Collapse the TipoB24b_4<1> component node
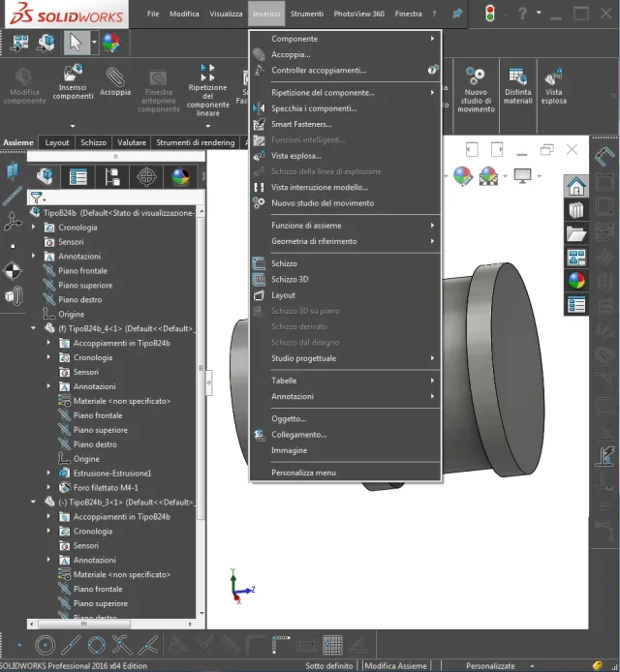 (x=34, y=328)
